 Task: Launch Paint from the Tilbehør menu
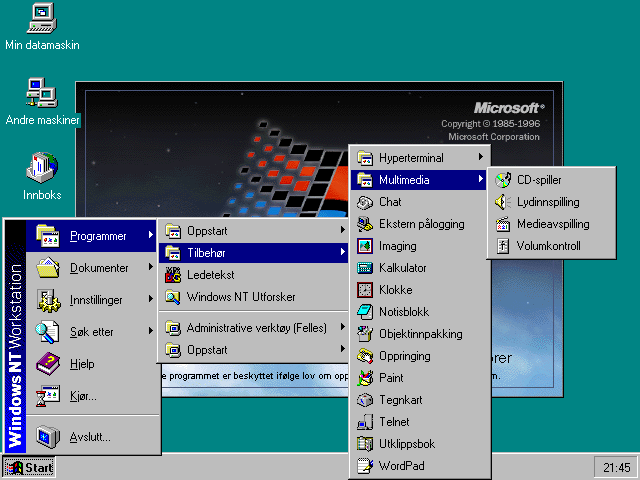365,378
